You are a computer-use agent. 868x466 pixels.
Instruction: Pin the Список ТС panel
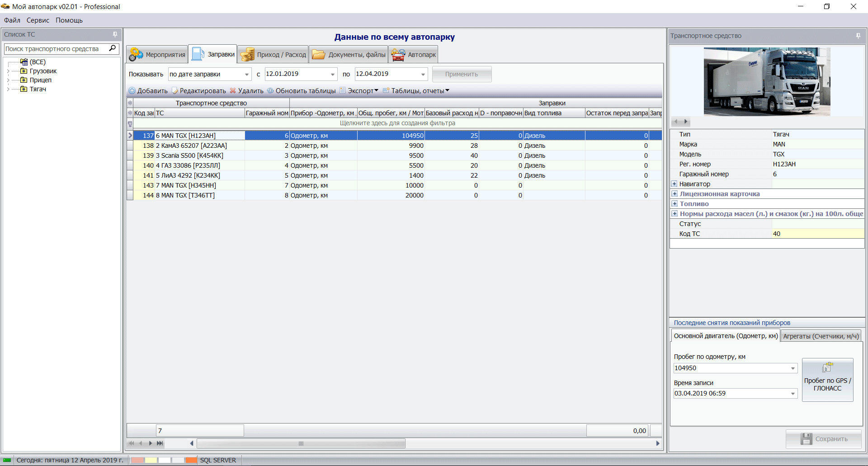click(115, 34)
